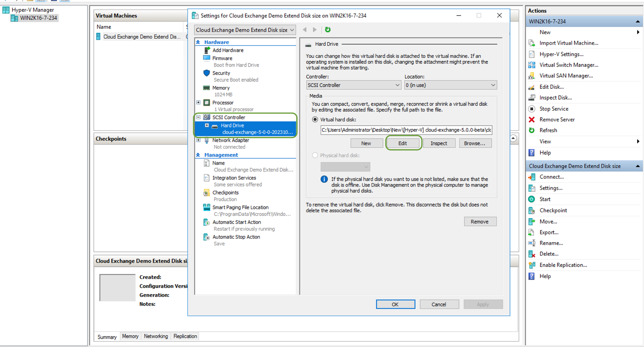Click the virtual hard disk path field
Viewport: 644px width, 347px height.
tap(406, 130)
